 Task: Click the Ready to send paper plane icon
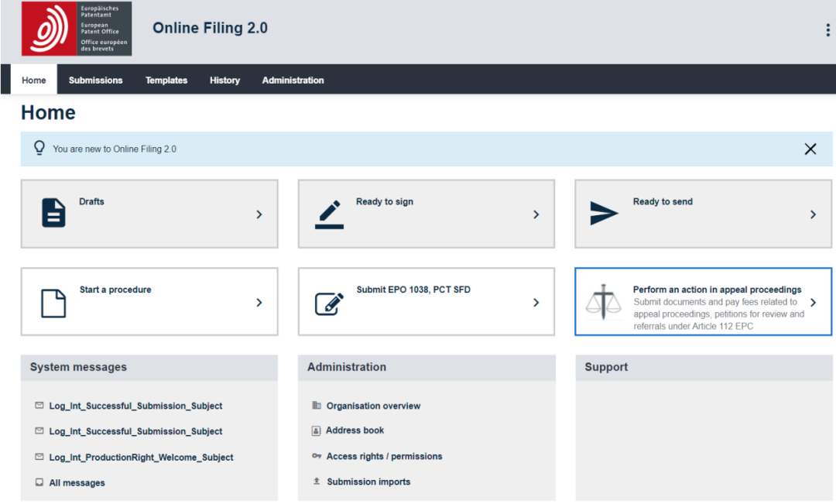click(604, 214)
